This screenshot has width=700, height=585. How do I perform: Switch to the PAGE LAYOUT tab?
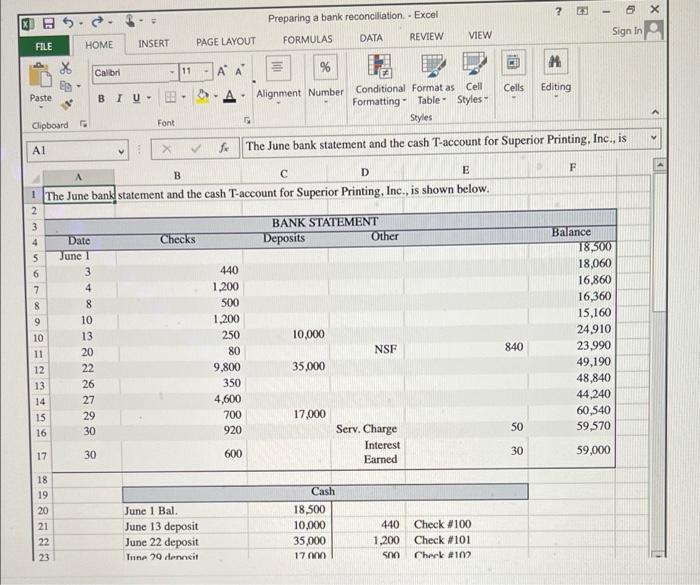pyautogui.click(x=226, y=42)
